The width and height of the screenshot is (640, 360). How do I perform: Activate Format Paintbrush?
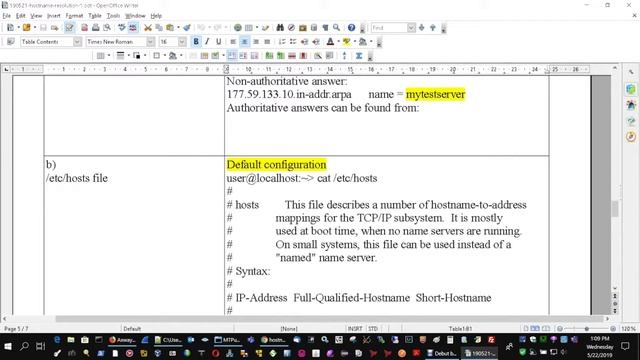point(187,28)
